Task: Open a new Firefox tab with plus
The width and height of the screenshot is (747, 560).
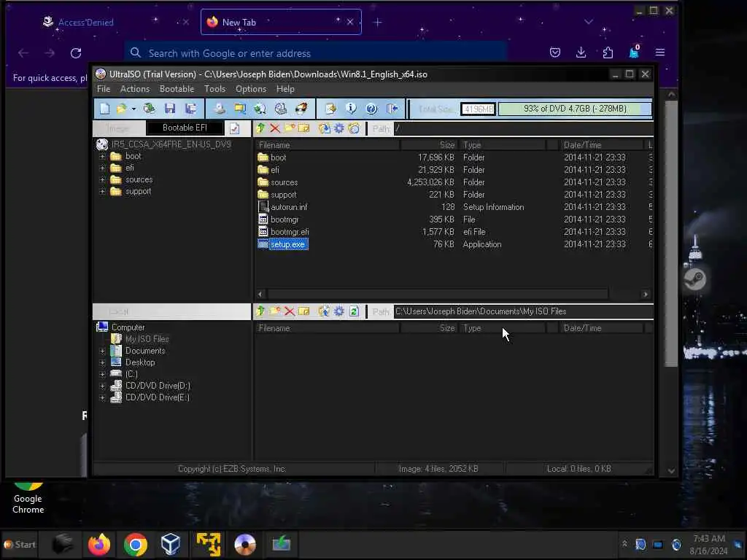Action: pos(377,23)
